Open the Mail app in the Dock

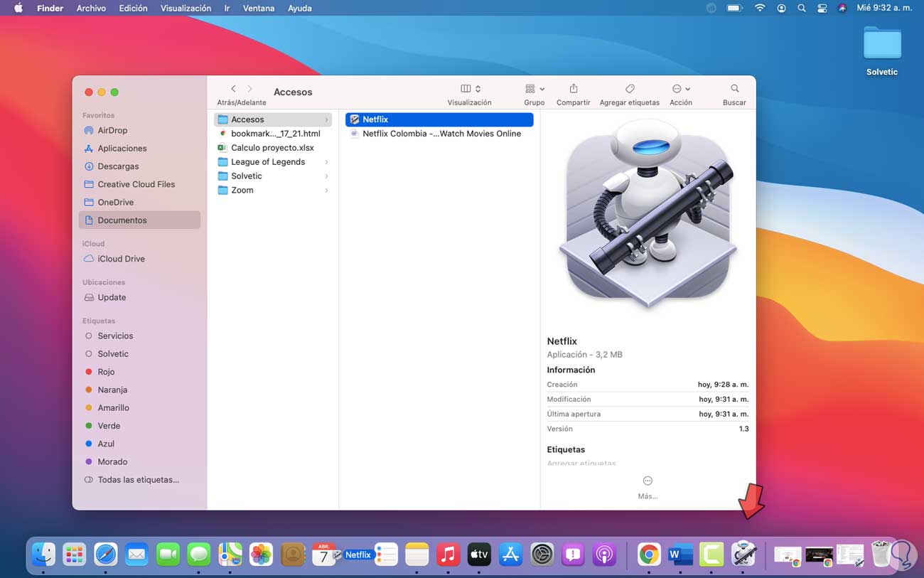pyautogui.click(x=136, y=554)
